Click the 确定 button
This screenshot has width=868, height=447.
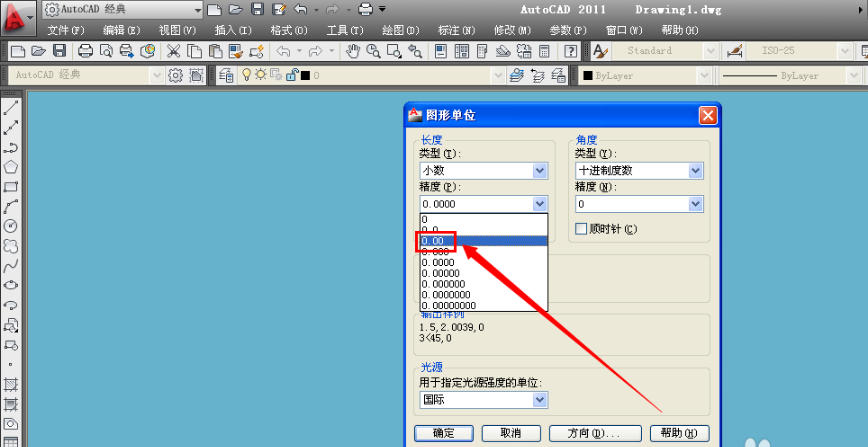point(444,433)
